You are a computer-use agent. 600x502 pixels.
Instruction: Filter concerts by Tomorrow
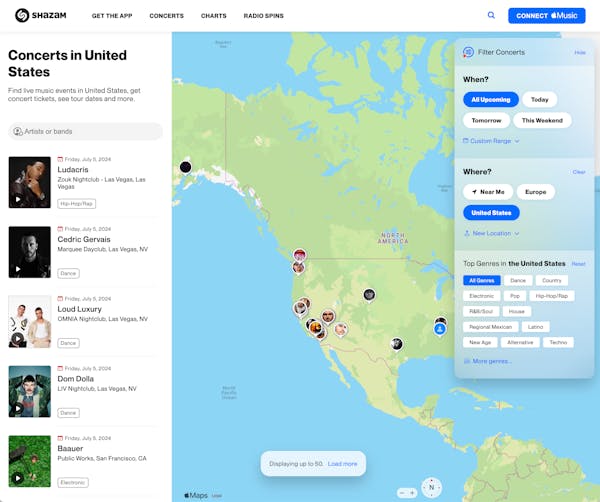[486, 120]
